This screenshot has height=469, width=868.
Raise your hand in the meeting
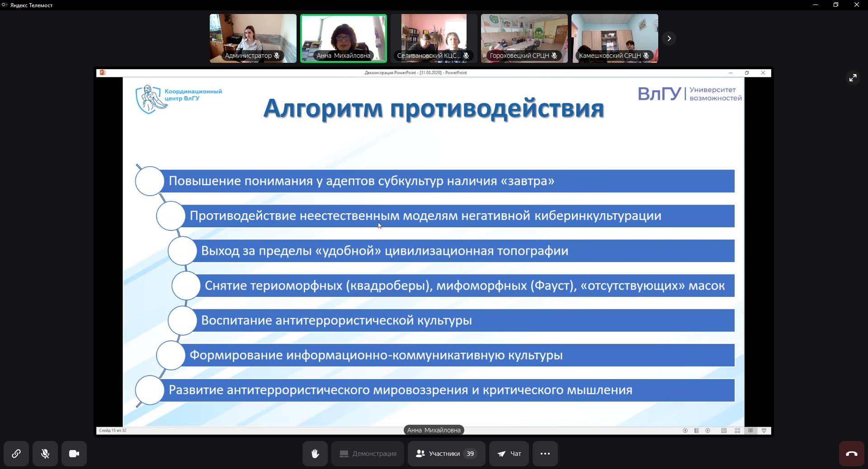315,454
